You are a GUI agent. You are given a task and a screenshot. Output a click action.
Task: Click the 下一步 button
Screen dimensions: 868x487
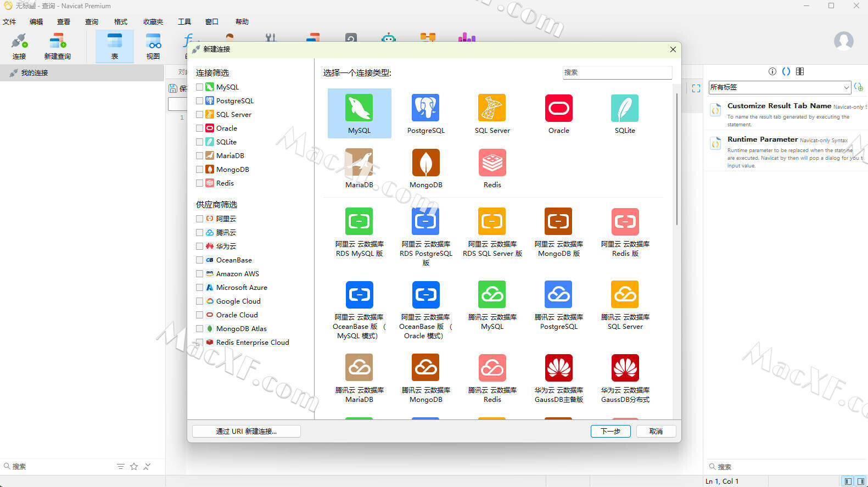(611, 431)
